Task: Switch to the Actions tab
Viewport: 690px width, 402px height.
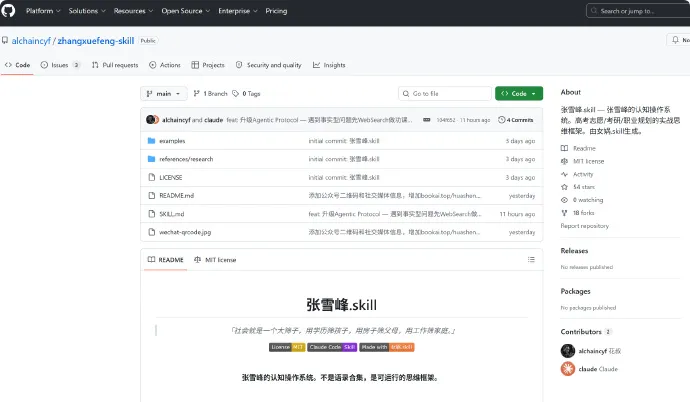Action: click(x=165, y=65)
